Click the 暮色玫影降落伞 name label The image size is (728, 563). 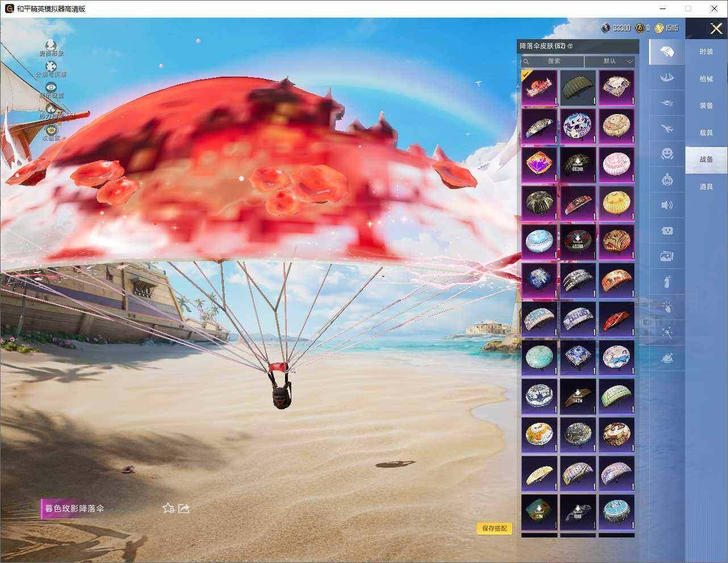(74, 509)
